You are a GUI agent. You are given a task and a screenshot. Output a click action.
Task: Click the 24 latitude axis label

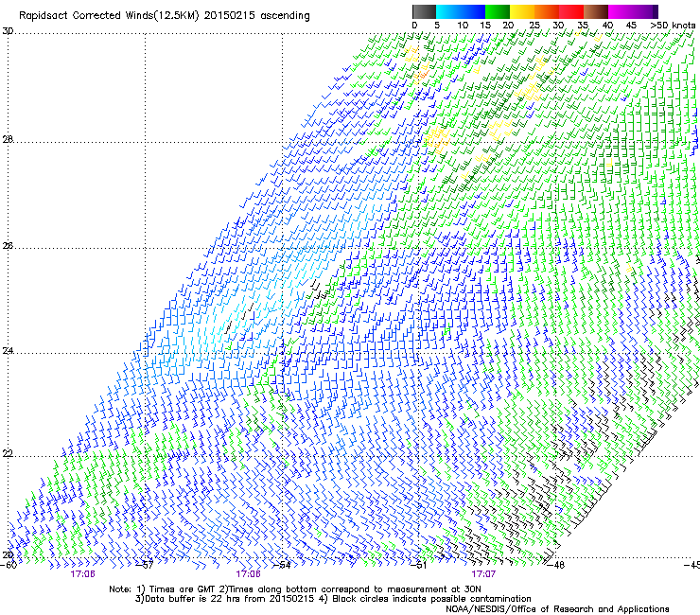point(8,351)
